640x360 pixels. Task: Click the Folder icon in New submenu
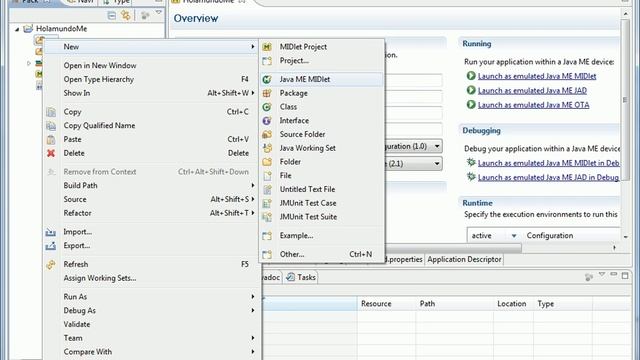[x=267, y=162]
